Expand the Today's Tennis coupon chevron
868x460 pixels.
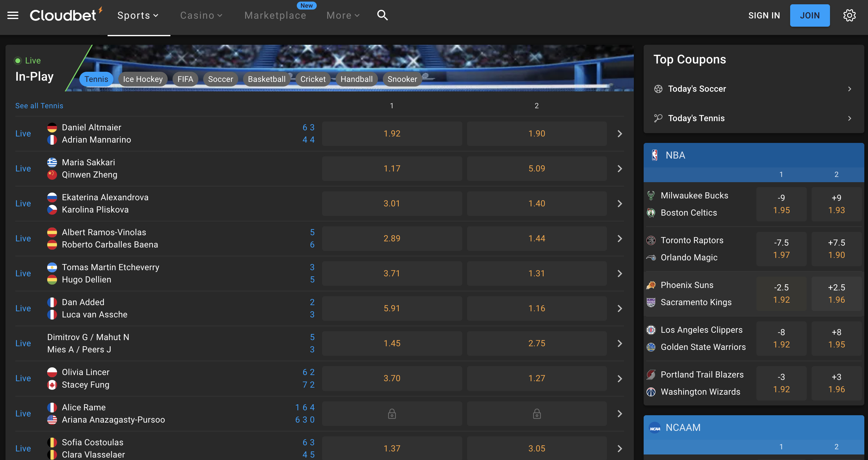pyautogui.click(x=850, y=118)
